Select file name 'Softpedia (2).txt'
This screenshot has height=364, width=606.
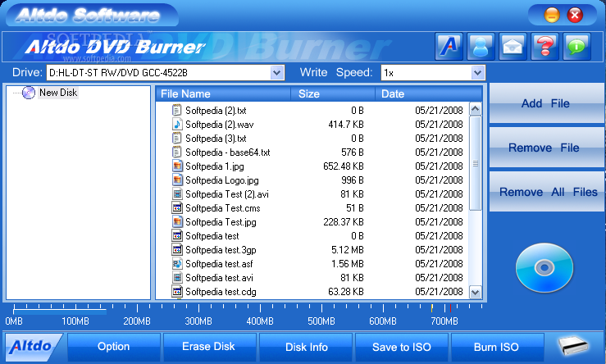[x=216, y=111]
